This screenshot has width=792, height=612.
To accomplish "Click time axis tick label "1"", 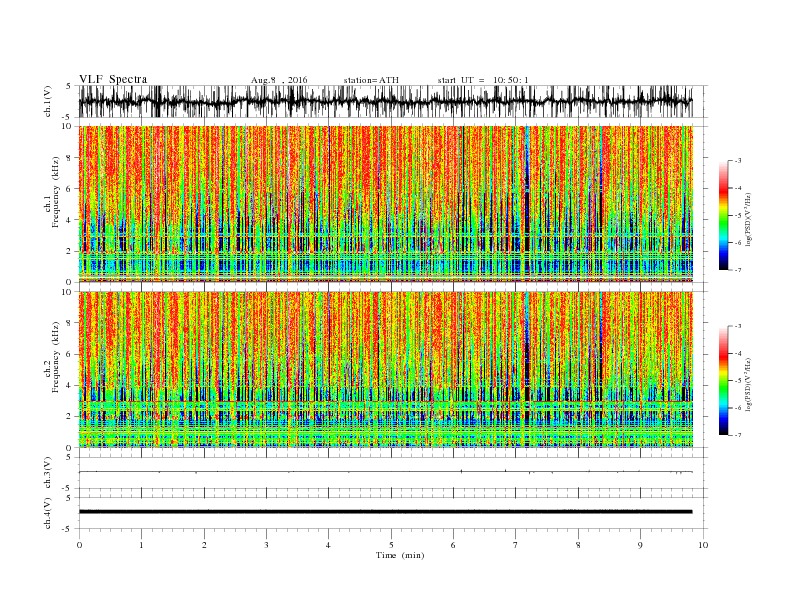I will coord(141,545).
